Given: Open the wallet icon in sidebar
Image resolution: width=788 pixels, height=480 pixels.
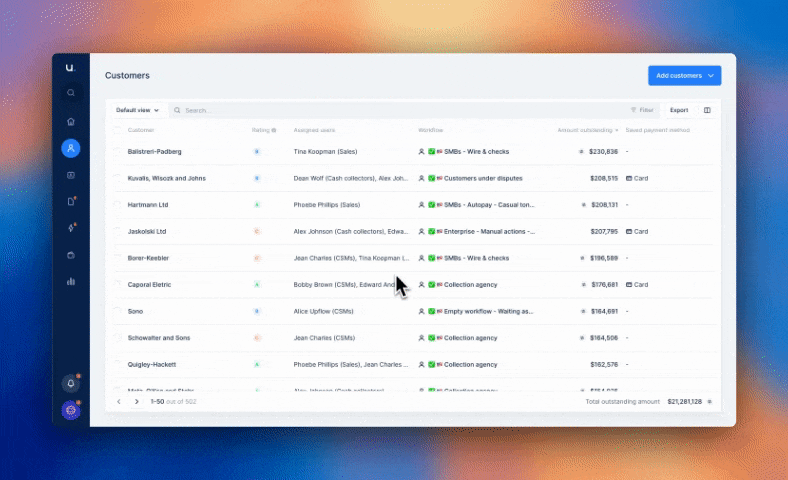Looking at the screenshot, I should point(71,255).
